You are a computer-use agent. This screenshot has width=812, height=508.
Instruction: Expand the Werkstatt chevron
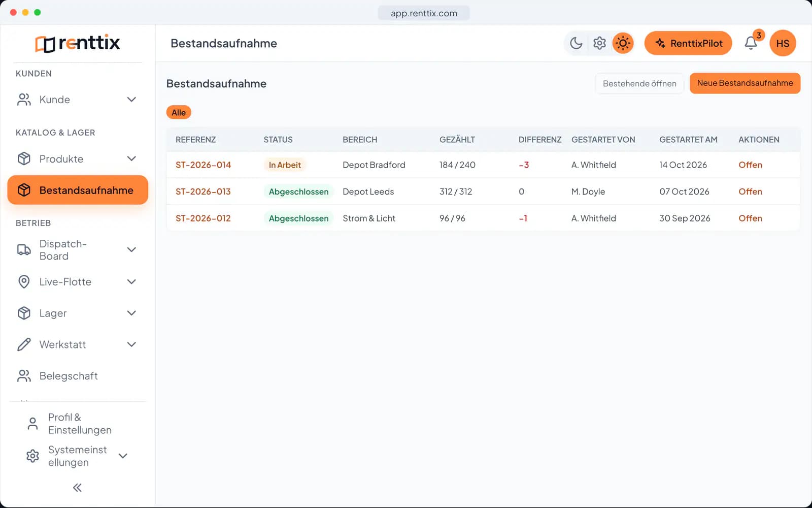[131, 344]
